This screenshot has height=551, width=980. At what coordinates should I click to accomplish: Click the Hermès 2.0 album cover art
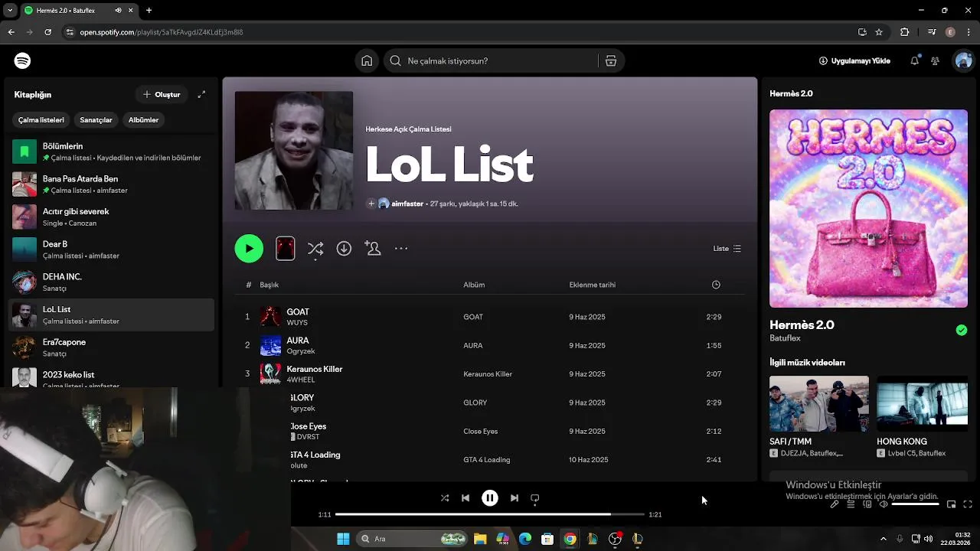[868, 208]
